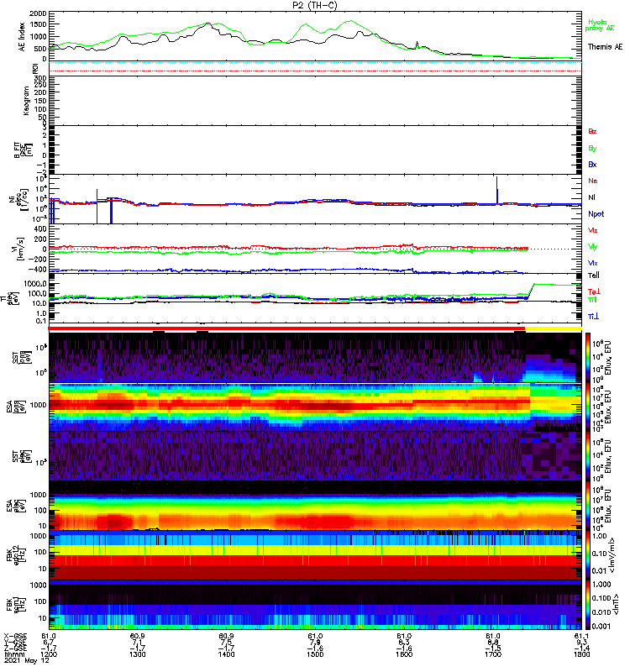Select the green "Viy" velocity legend label

coord(593,247)
